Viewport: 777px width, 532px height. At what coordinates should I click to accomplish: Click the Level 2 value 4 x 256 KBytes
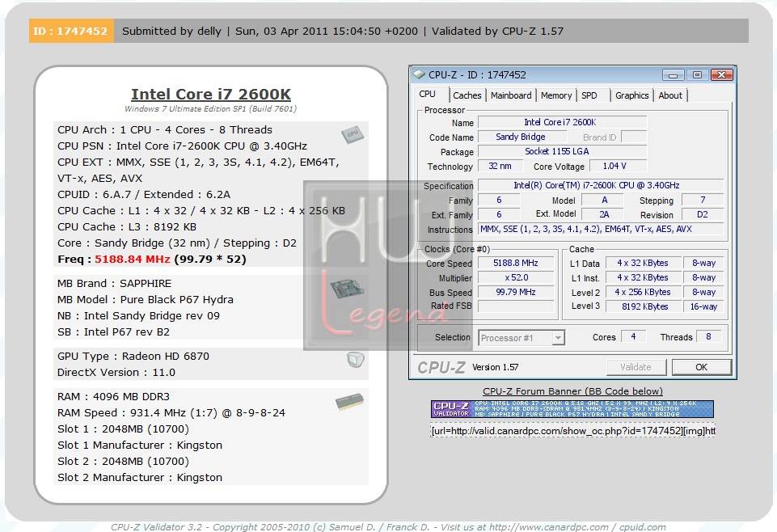click(x=643, y=292)
